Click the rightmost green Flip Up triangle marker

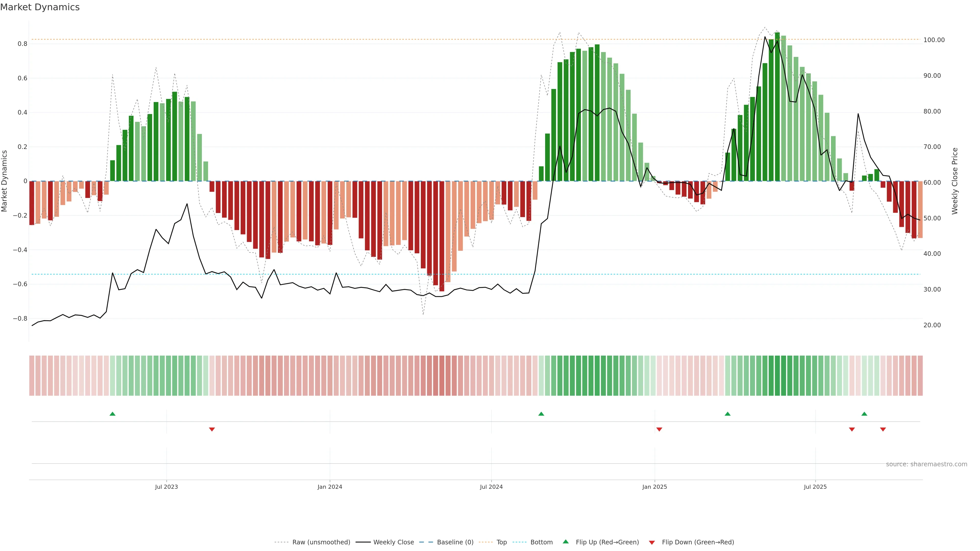864,414
